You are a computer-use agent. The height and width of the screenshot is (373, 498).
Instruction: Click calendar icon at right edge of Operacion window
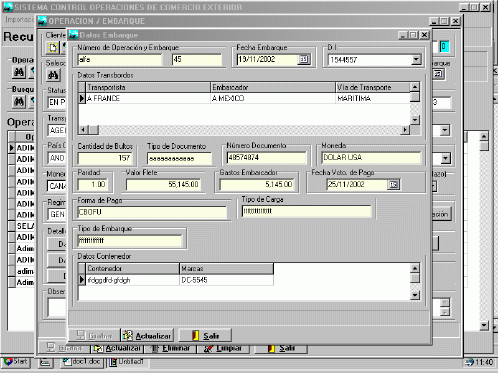pos(438,74)
